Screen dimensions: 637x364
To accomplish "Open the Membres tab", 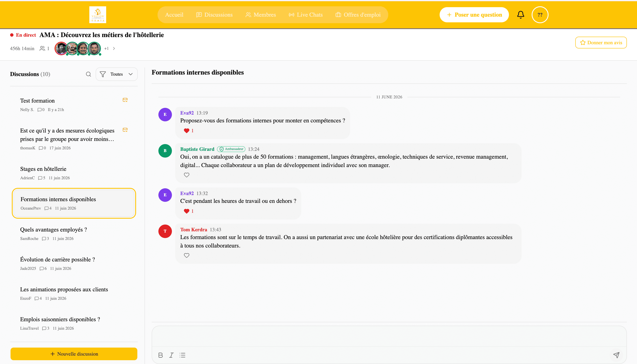I will coord(261,15).
